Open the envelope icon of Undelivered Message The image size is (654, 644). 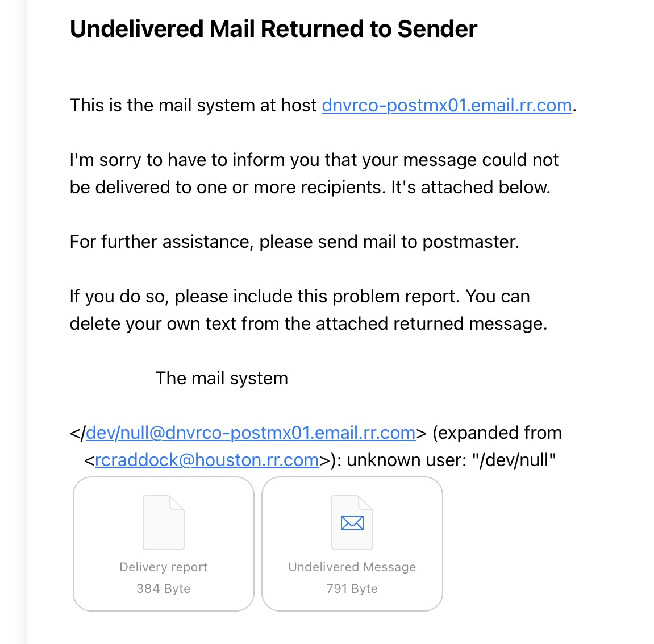[x=352, y=522]
